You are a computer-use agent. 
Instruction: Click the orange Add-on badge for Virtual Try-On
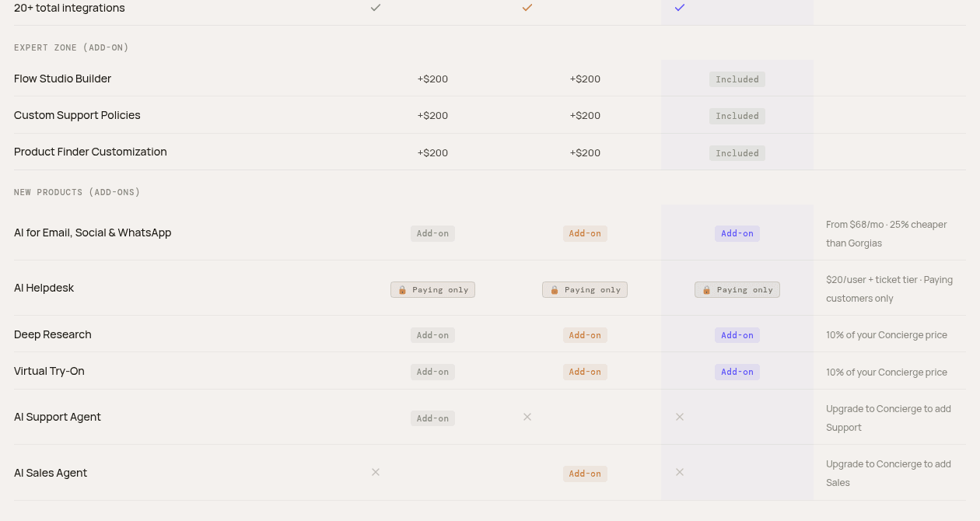(585, 372)
